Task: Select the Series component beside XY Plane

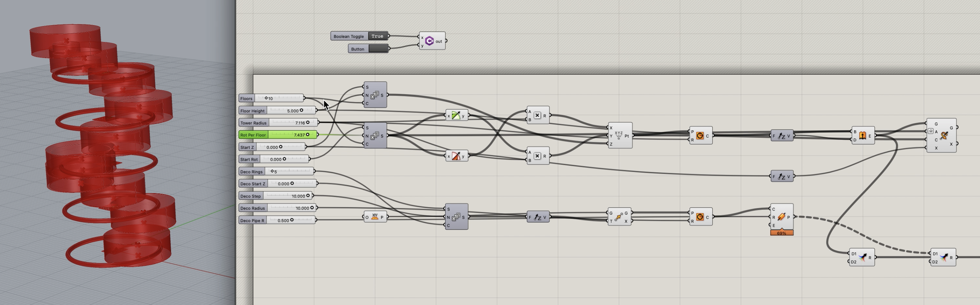Action: [x=456, y=217]
